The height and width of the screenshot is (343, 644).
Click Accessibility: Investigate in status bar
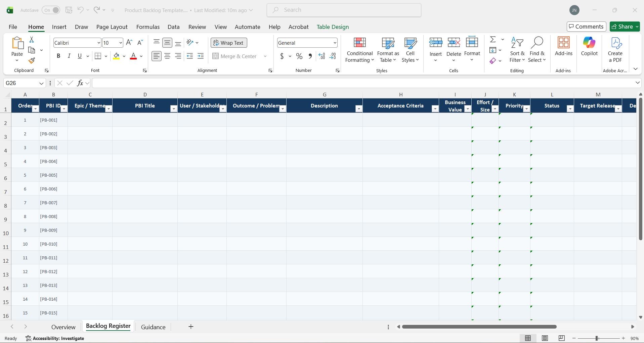pos(55,338)
